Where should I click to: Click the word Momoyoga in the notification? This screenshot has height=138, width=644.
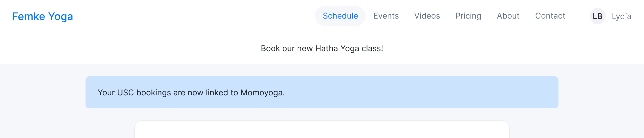pos(262,93)
